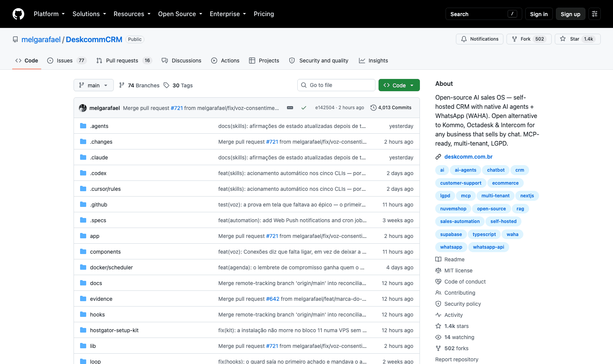This screenshot has width=613, height=364.
Task: Click Report repository link
Action: [x=457, y=359]
